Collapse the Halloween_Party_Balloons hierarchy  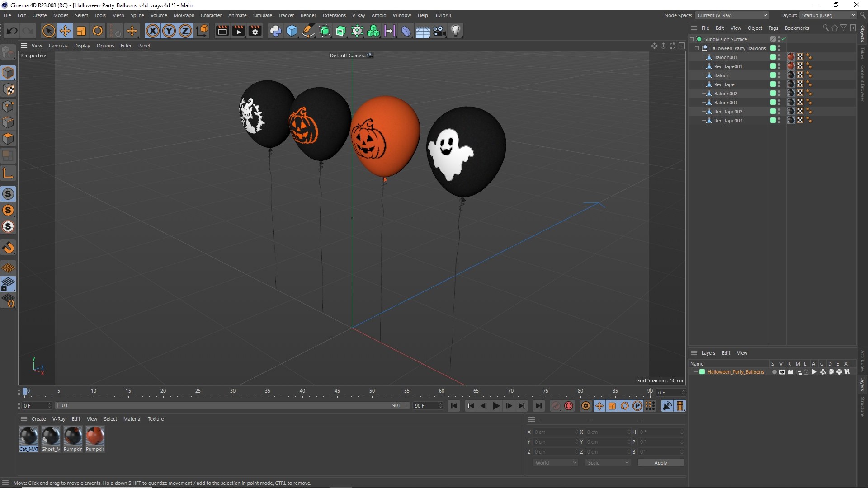pos(697,48)
